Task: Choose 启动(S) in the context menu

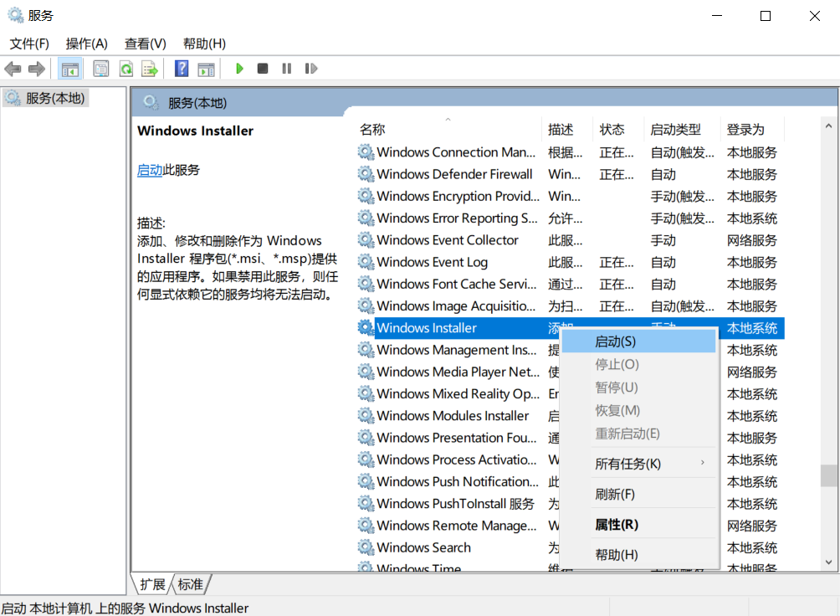Action: click(638, 341)
